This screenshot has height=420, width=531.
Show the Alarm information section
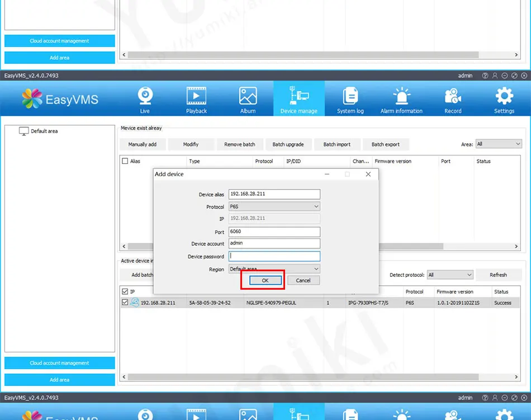point(401,100)
